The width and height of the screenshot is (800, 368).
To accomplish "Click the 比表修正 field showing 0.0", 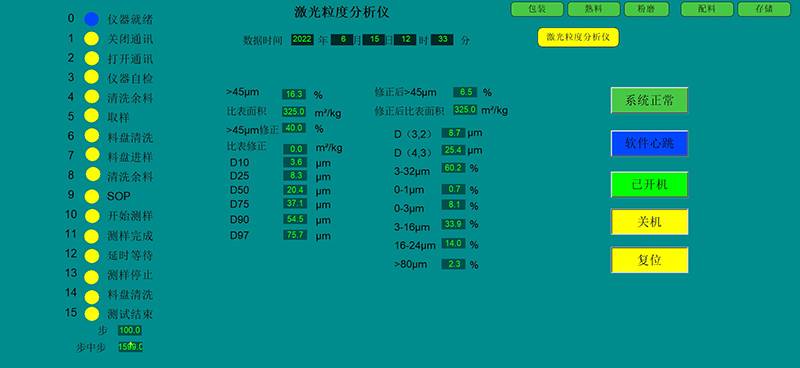I will coord(295,149).
